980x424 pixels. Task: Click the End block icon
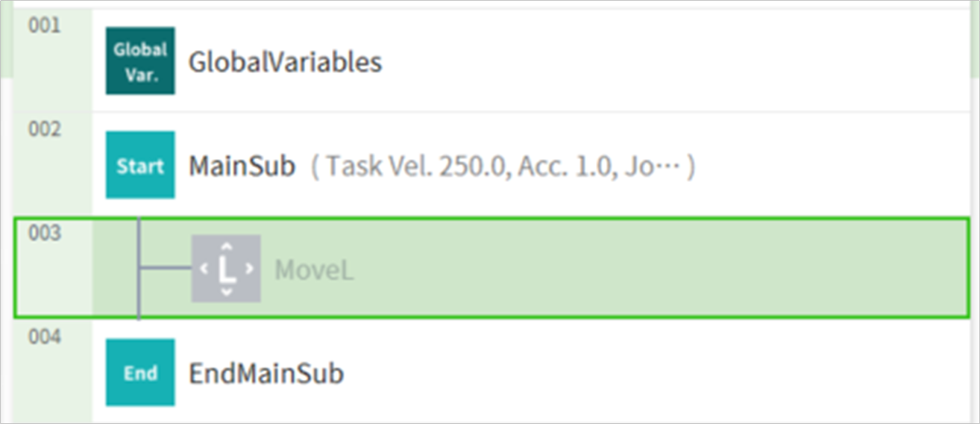140,372
